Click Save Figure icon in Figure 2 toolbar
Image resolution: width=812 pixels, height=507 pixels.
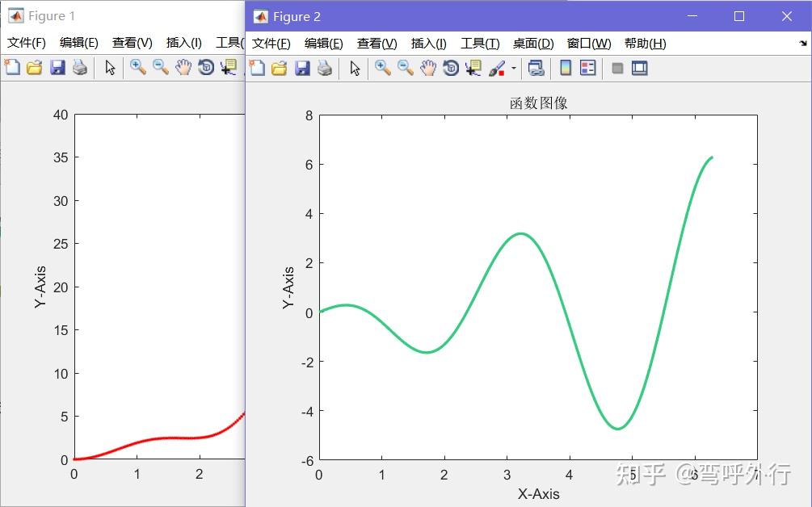coord(302,68)
